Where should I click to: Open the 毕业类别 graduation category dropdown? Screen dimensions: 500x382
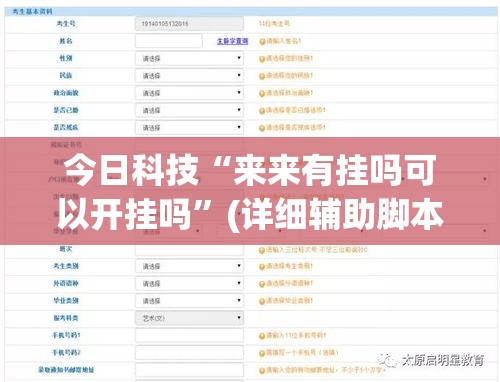point(189,301)
